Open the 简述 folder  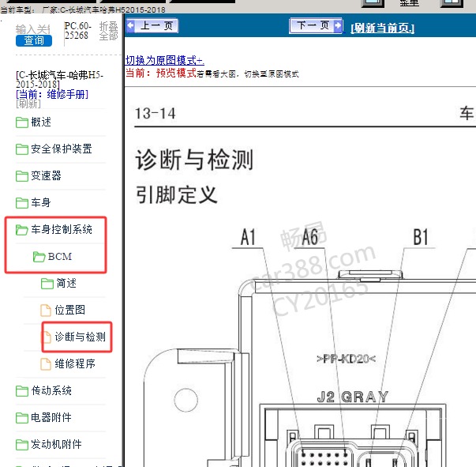[x=66, y=283]
